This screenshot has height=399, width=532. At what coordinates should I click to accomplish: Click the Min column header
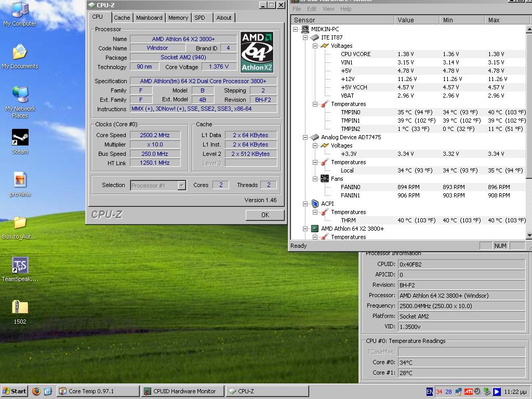462,20
